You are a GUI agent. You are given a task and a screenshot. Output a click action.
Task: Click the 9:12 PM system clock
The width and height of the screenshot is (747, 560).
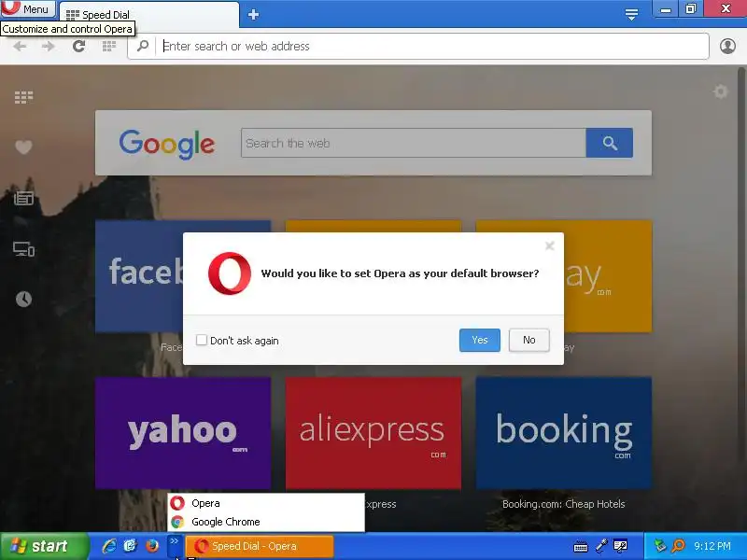point(712,546)
